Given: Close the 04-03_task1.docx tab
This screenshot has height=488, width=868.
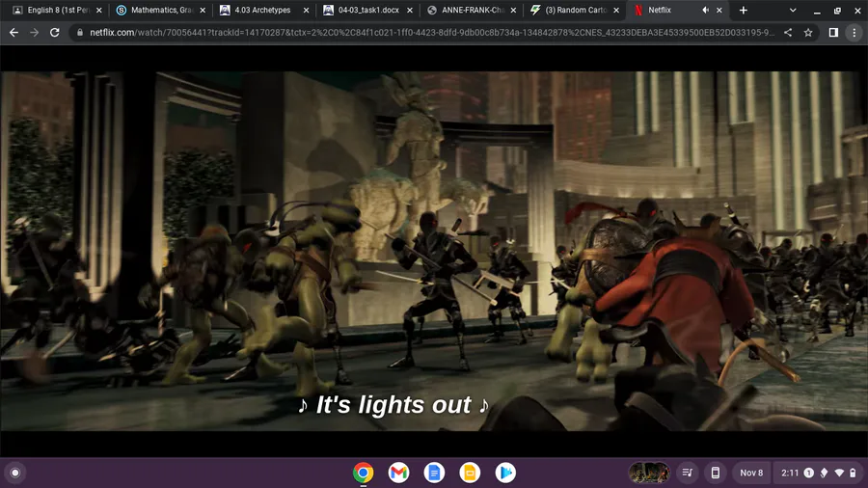Looking at the screenshot, I should (x=410, y=10).
